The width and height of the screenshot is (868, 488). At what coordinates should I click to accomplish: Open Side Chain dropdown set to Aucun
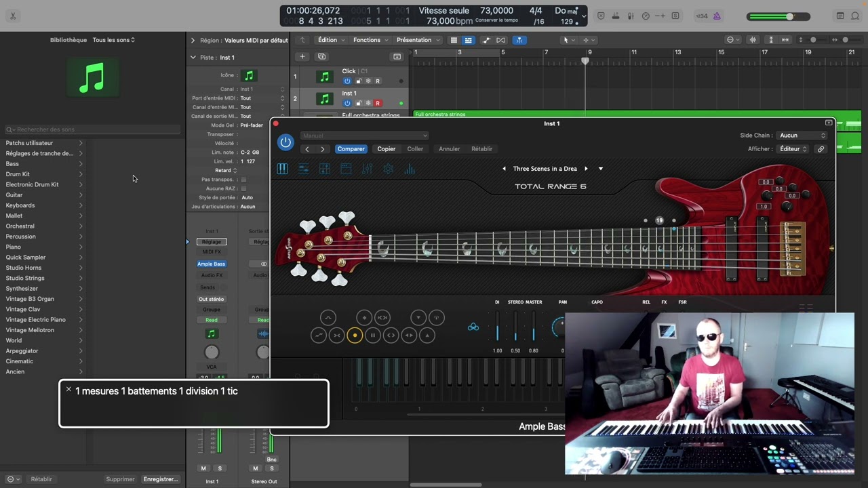(x=802, y=136)
